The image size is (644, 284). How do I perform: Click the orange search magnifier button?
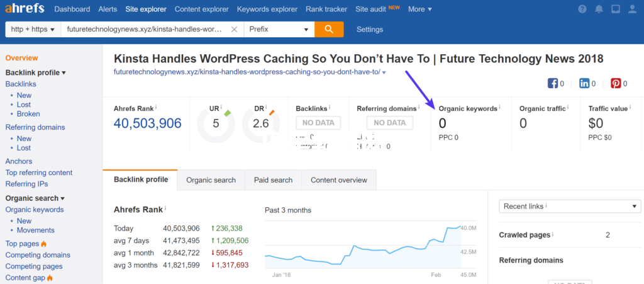point(329,29)
